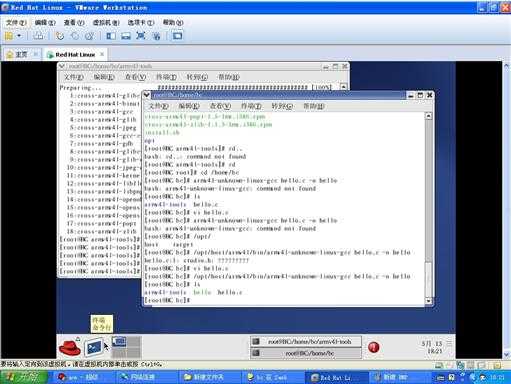Click the VMware status bar hard disk icon
The height and width of the screenshot is (384, 511).
[x=439, y=365]
